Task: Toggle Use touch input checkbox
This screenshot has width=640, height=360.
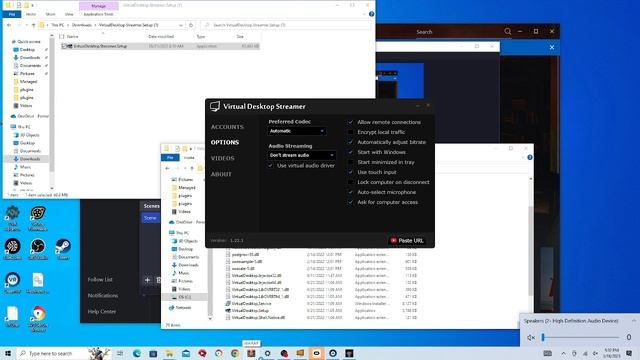Action: coord(350,172)
